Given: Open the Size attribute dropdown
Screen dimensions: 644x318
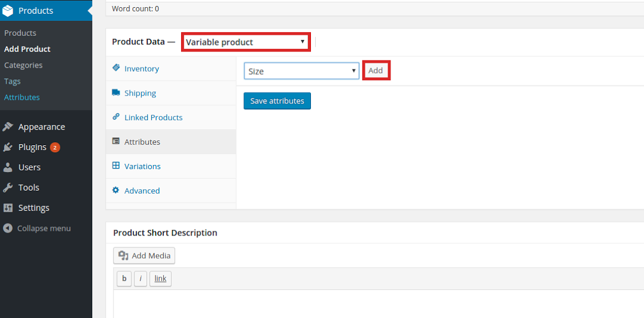Looking at the screenshot, I should tap(302, 71).
